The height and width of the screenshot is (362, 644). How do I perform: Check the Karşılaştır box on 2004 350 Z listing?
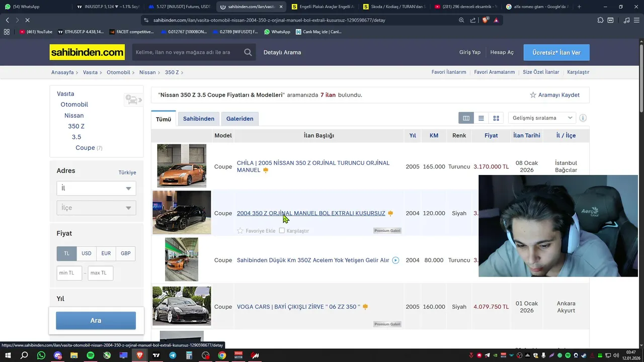coord(282,231)
